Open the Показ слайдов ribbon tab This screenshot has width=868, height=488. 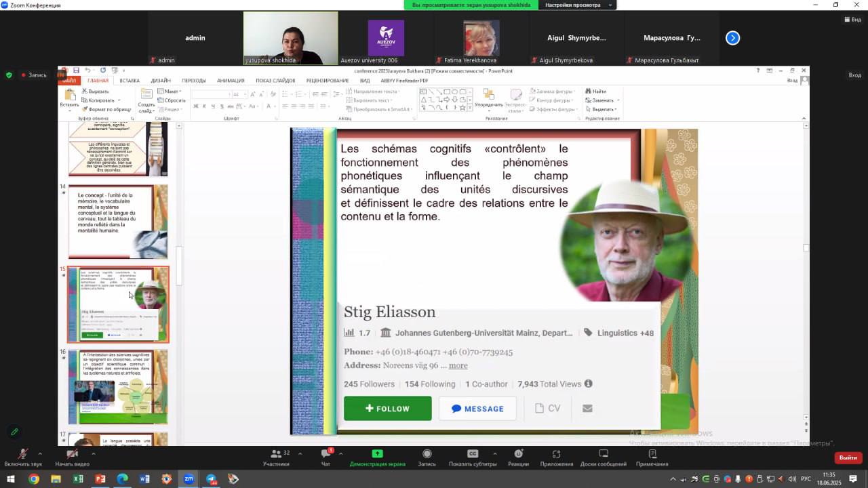pos(275,81)
